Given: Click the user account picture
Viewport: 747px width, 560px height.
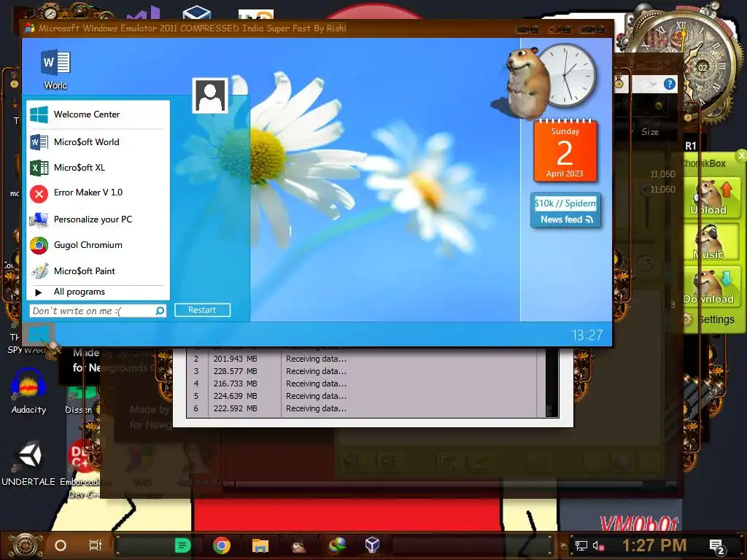Looking at the screenshot, I should (210, 96).
